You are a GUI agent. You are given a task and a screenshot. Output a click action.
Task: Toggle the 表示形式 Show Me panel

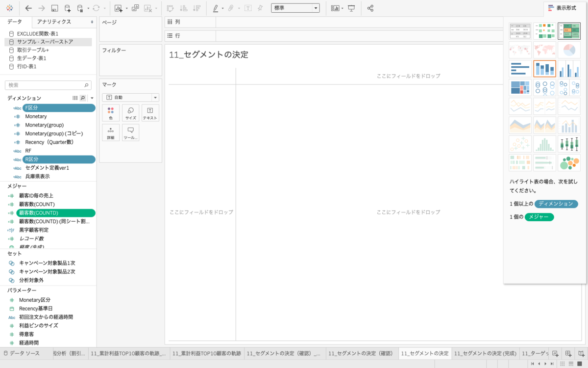[x=562, y=8]
